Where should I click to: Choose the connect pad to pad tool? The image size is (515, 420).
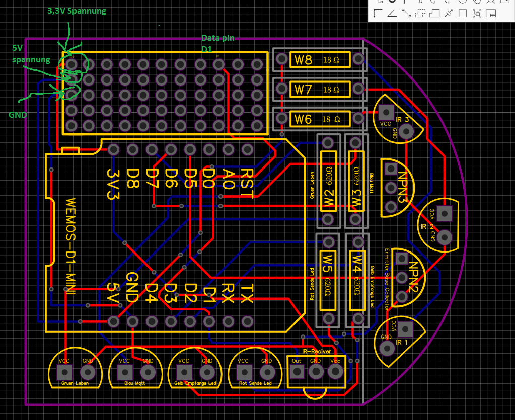tap(406, 14)
